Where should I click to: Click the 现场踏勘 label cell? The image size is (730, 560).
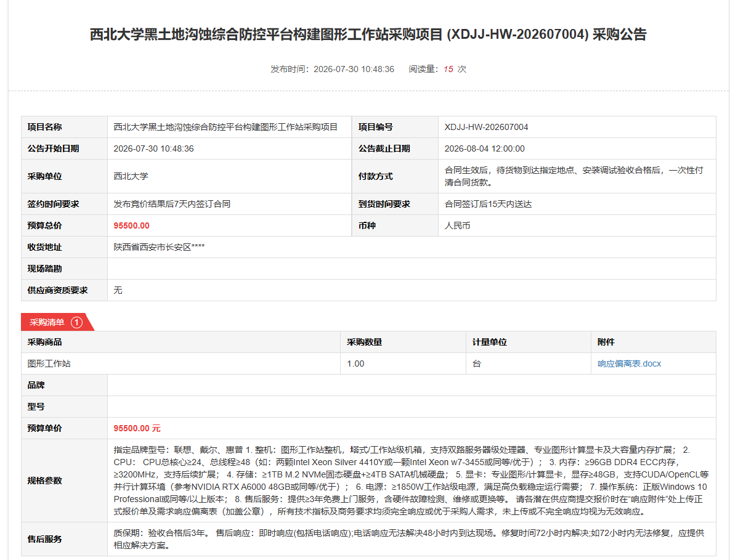[x=64, y=269]
